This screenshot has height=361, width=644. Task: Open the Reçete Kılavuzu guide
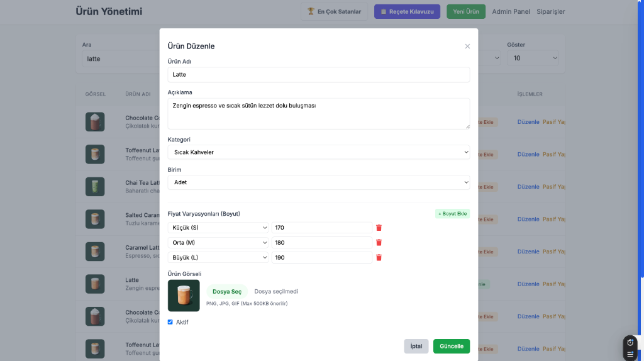pyautogui.click(x=407, y=11)
